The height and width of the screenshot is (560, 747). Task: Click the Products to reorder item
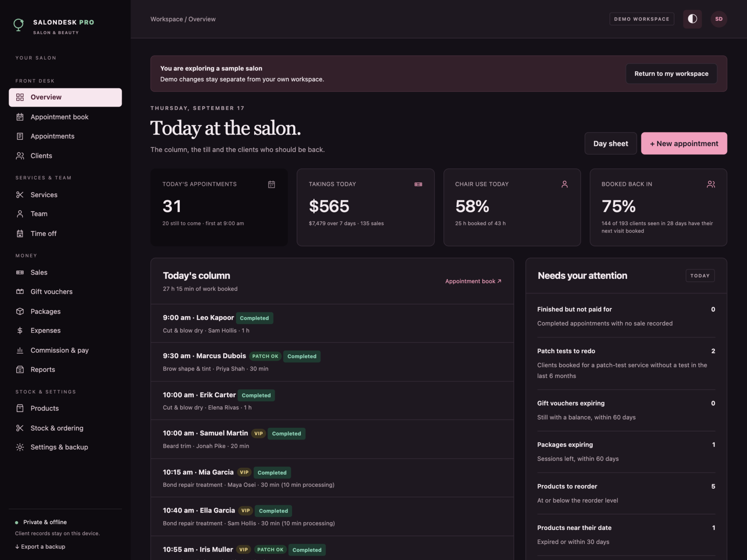click(626, 493)
